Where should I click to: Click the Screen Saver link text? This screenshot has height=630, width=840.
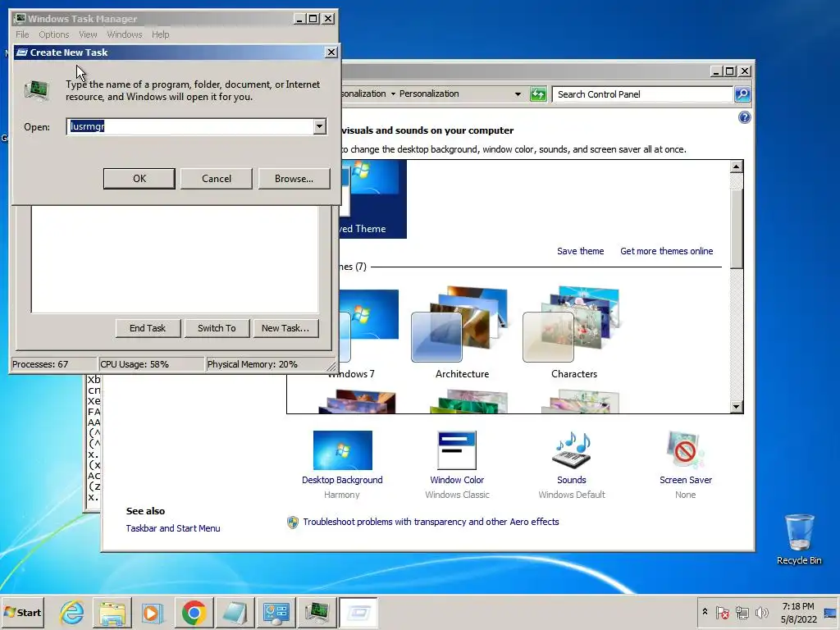tap(686, 480)
